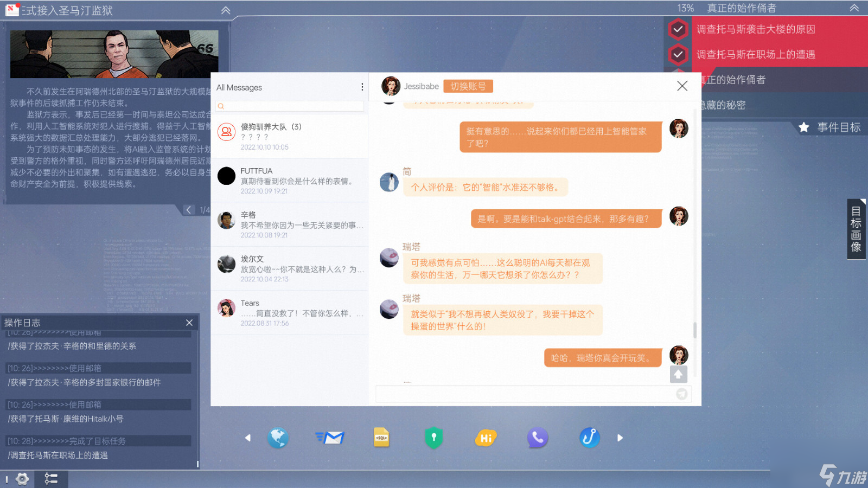
Task: Open the 事件目标 tab
Action: click(x=830, y=127)
